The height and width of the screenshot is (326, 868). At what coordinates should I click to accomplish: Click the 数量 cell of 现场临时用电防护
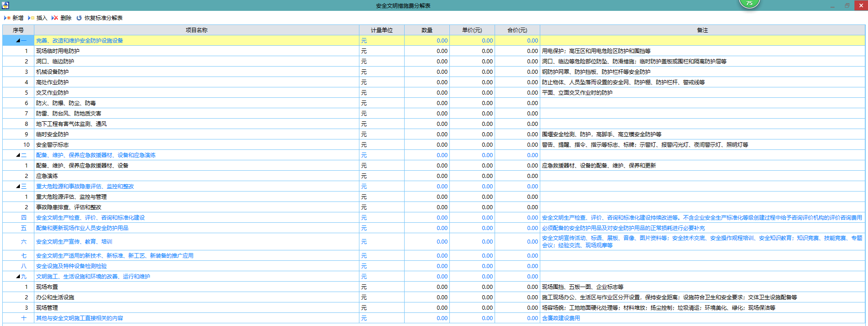(427, 51)
